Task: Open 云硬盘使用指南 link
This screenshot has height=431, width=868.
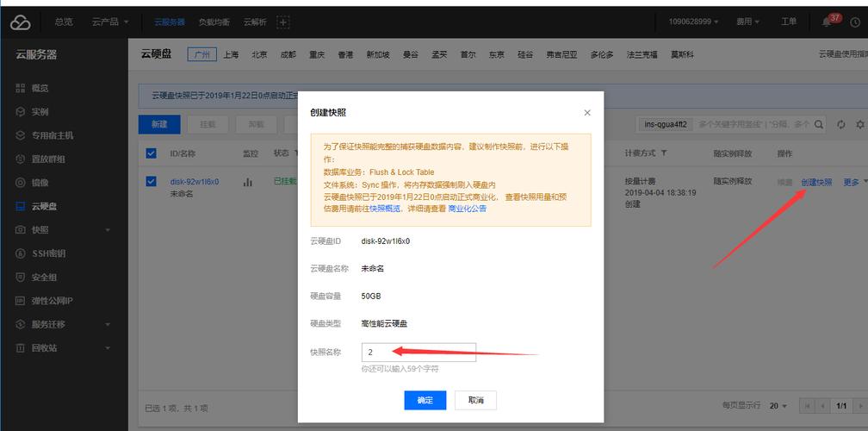Action: pyautogui.click(x=843, y=54)
